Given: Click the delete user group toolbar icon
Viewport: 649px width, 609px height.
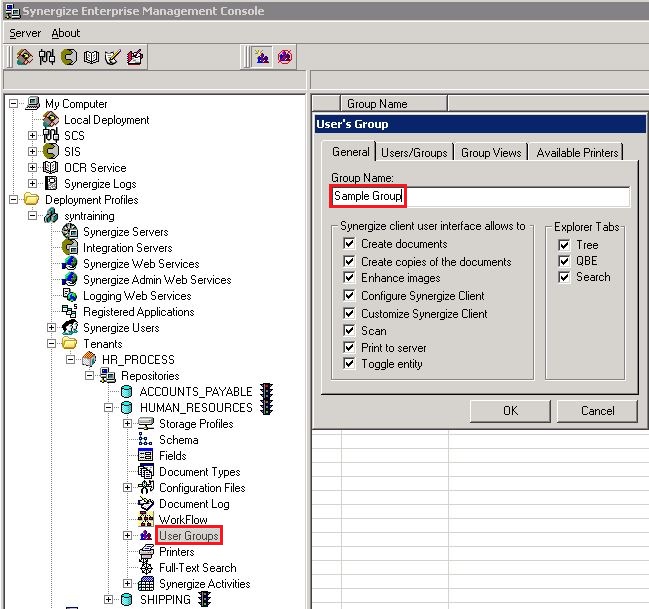Looking at the screenshot, I should (x=285, y=57).
